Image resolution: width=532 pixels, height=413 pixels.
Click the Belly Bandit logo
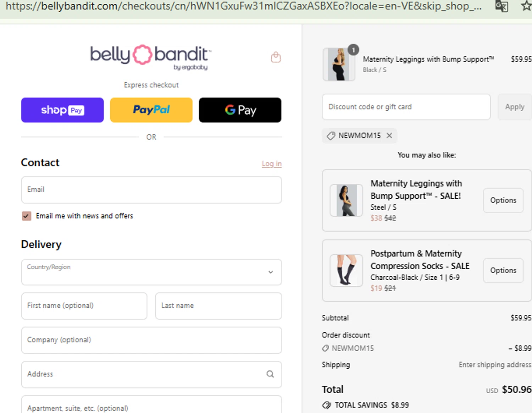click(x=151, y=57)
